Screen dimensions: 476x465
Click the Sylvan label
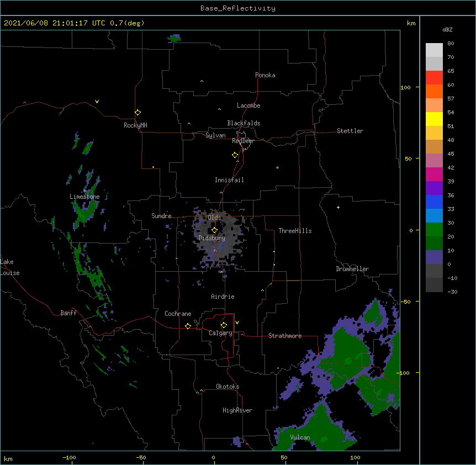[215, 135]
